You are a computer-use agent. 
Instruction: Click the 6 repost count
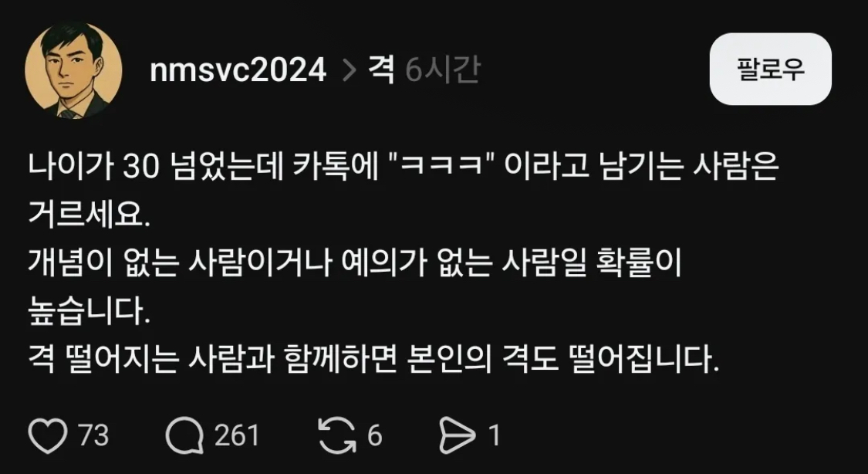(375, 435)
